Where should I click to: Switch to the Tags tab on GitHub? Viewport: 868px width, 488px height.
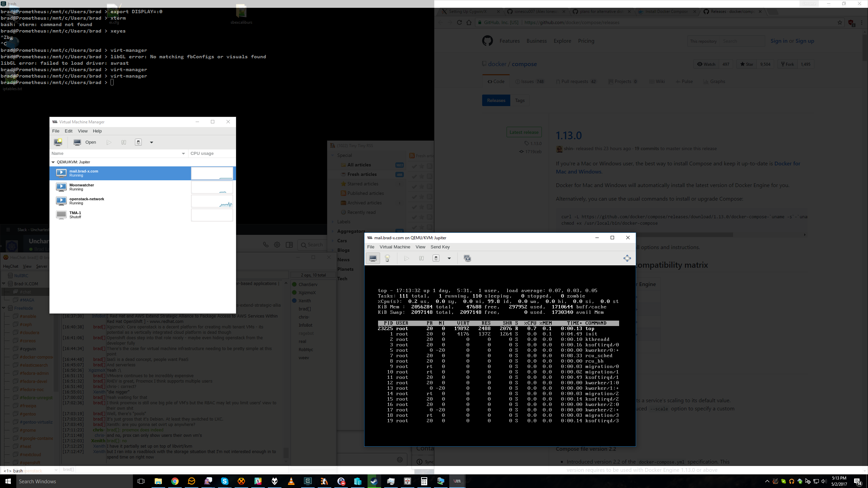coord(519,100)
